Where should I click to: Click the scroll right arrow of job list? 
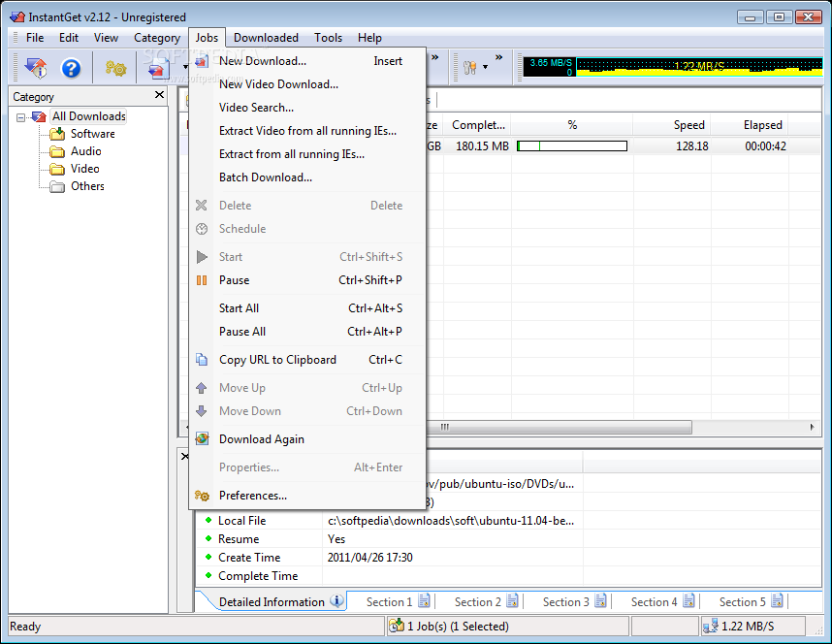[x=812, y=428]
